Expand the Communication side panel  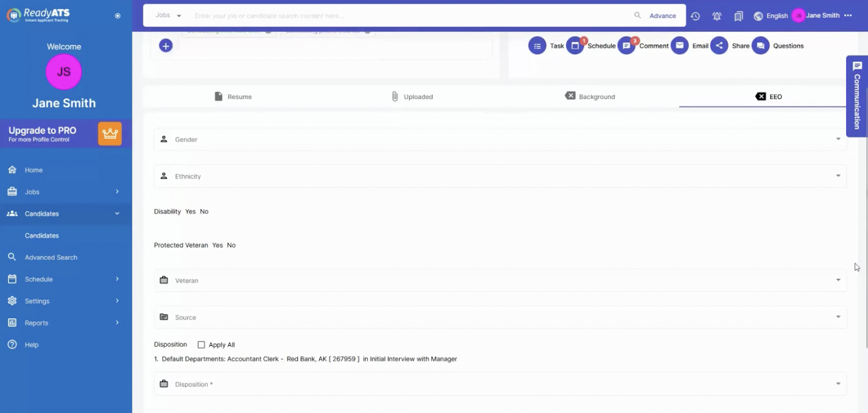(857, 96)
